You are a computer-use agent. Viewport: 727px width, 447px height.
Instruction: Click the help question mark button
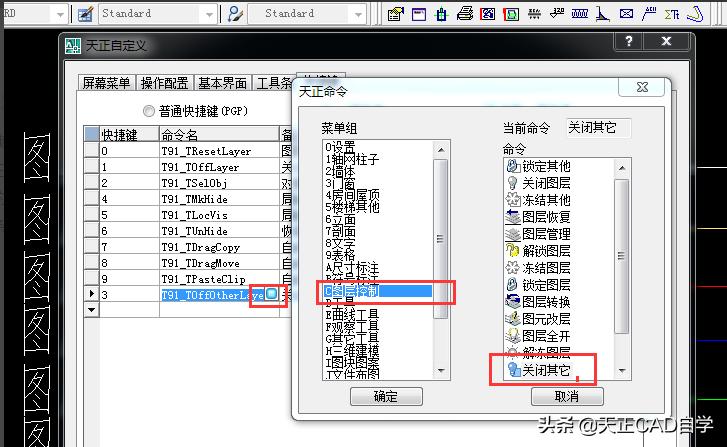(629, 41)
